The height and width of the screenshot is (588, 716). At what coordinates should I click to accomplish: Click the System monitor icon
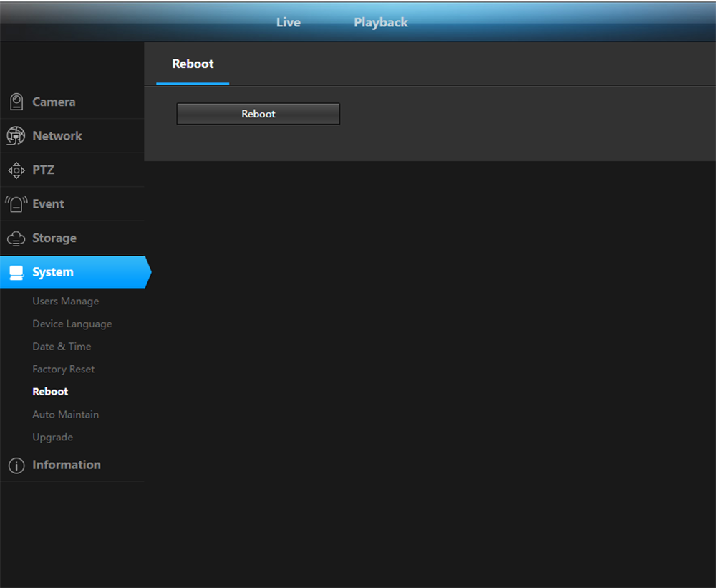pos(16,272)
